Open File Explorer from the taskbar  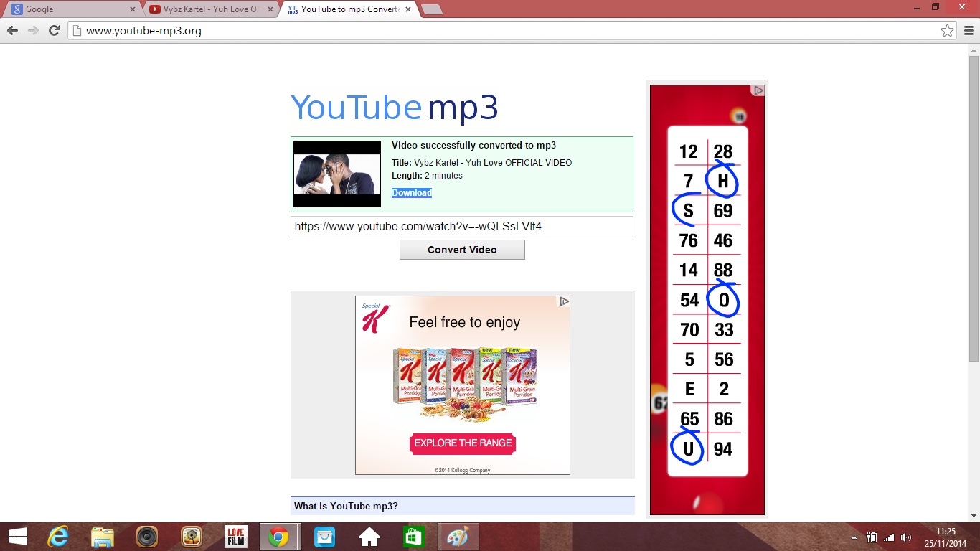(103, 537)
